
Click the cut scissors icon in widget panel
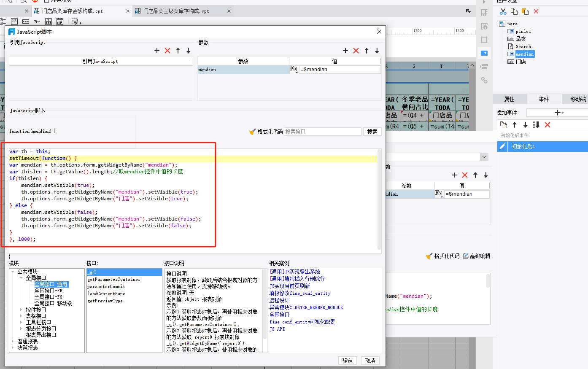pos(503,11)
